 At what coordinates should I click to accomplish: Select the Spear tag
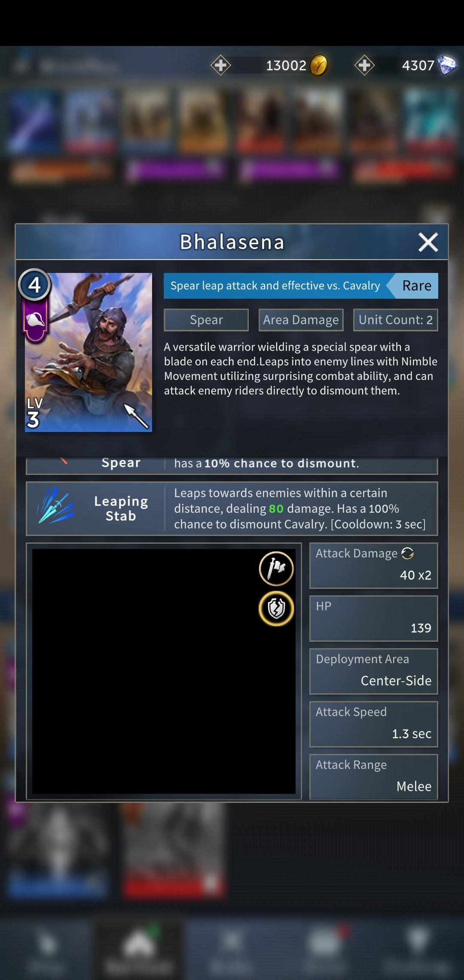point(206,320)
